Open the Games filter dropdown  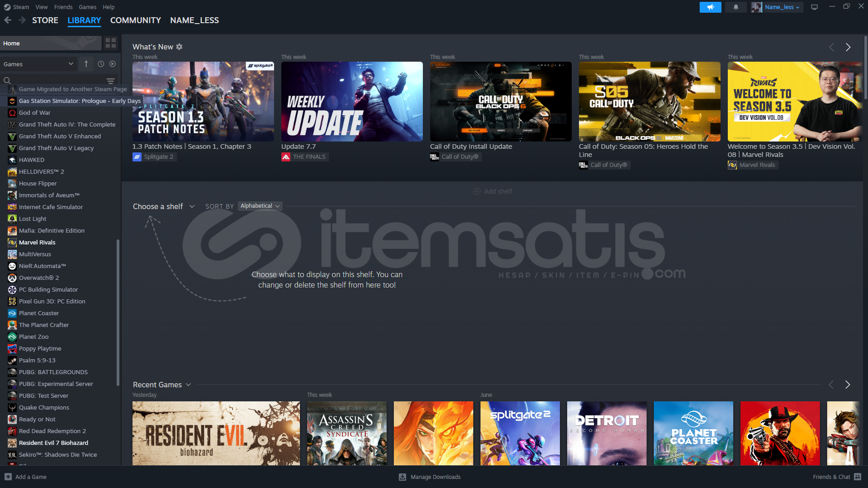coord(38,64)
